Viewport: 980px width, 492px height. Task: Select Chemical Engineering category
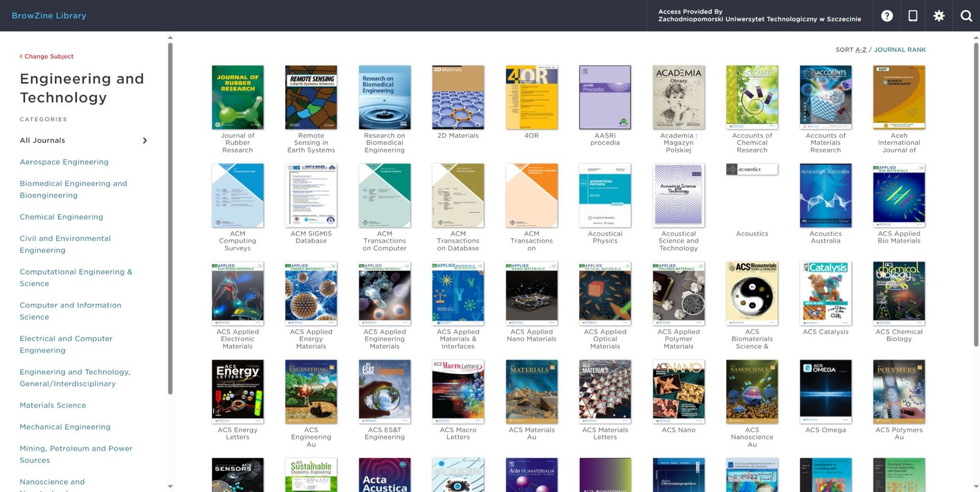[x=61, y=217]
